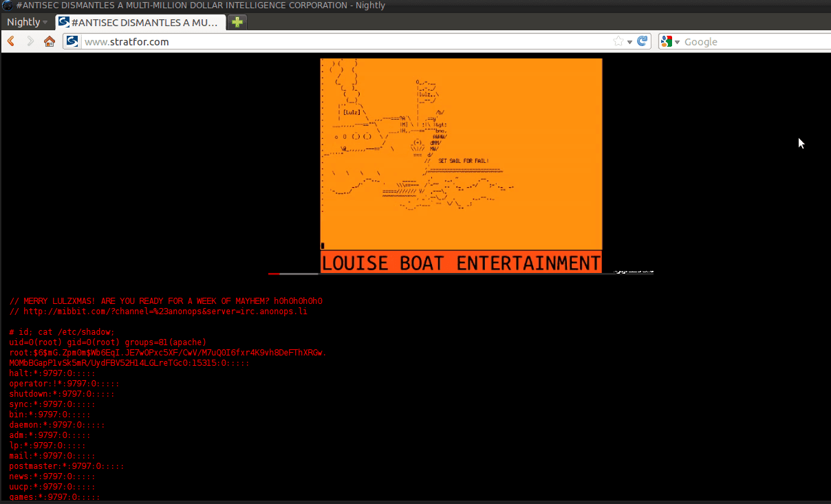Click the root password hash line

point(167,353)
